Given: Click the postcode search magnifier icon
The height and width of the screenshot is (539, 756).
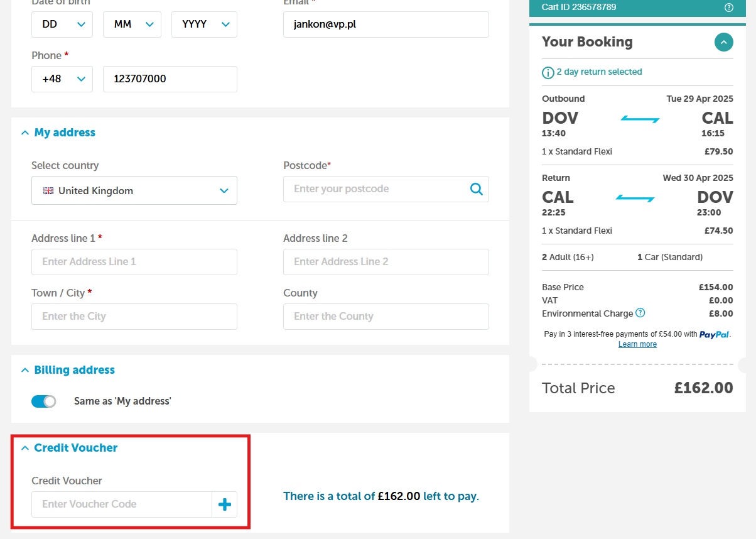Looking at the screenshot, I should coord(477,189).
